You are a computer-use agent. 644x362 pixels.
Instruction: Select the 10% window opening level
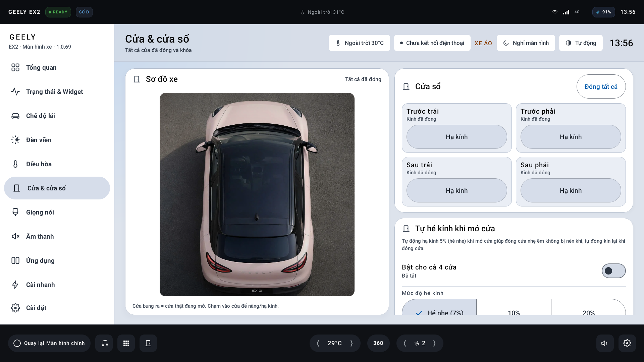pos(514,307)
